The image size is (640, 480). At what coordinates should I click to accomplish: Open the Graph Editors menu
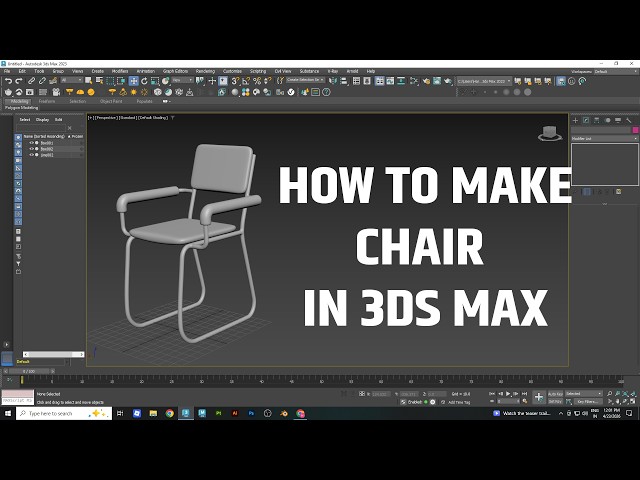pos(176,71)
